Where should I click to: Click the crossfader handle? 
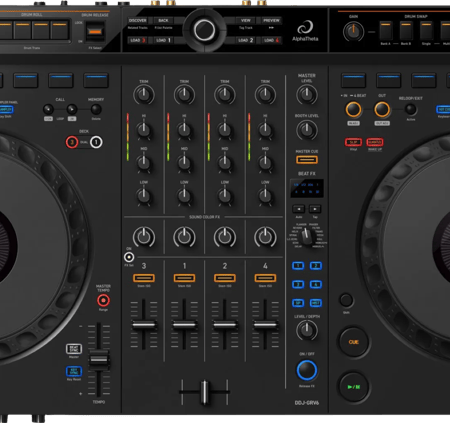[x=204, y=392]
